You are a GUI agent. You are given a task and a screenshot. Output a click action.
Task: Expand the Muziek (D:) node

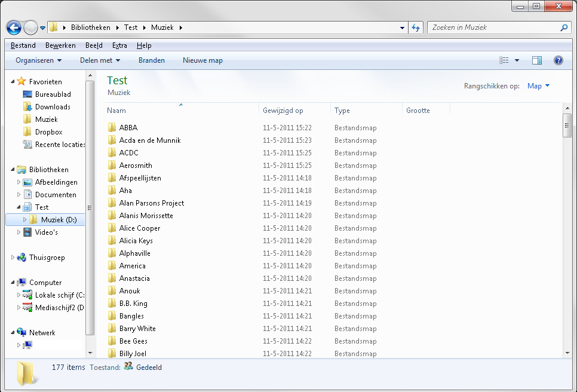[24, 219]
